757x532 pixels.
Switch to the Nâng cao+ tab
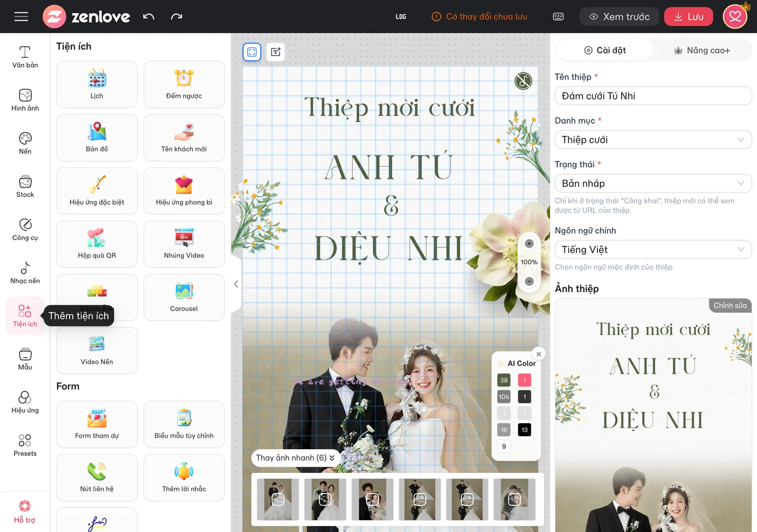tap(702, 50)
